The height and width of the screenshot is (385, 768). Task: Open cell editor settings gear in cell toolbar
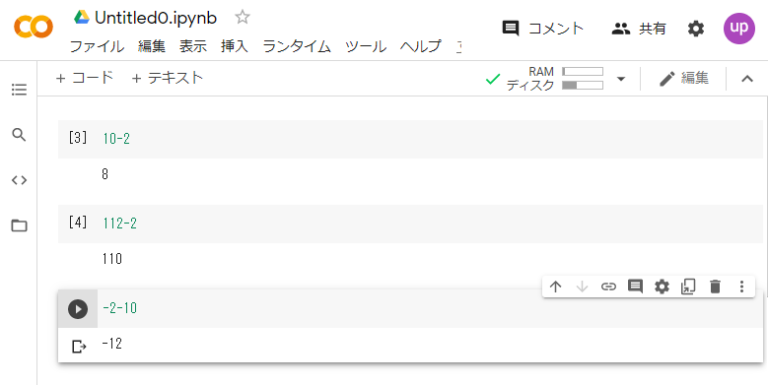tap(662, 287)
